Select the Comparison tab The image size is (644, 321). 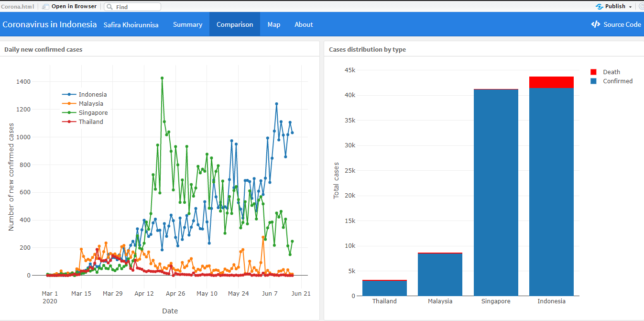pyautogui.click(x=235, y=24)
